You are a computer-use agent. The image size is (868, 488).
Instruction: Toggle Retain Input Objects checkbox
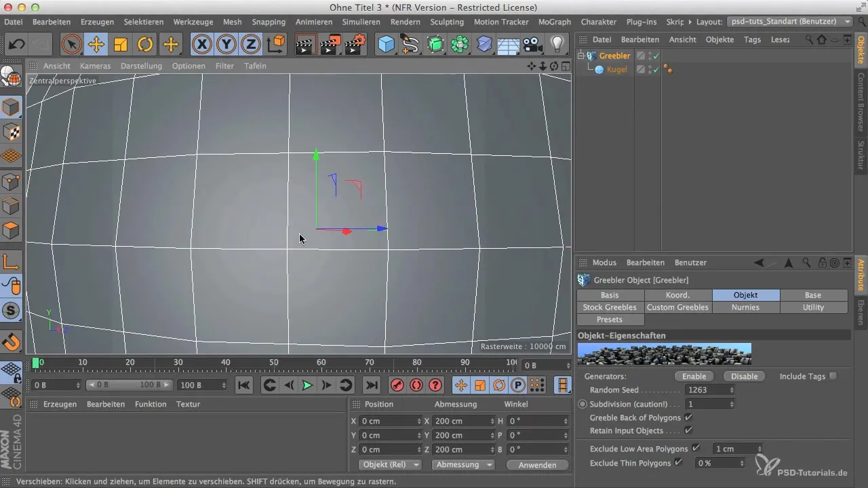coord(688,430)
